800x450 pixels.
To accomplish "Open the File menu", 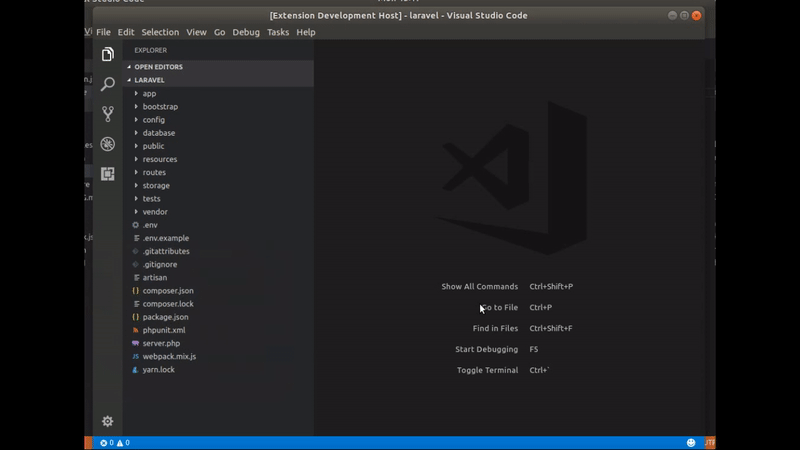I will click(x=103, y=32).
